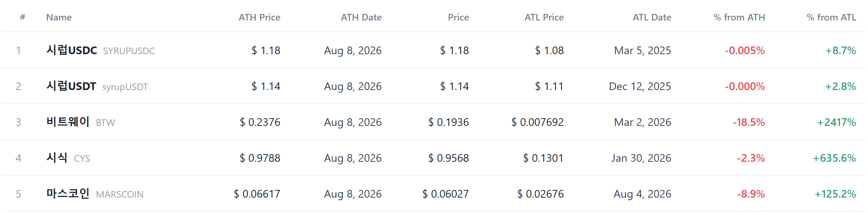
Task: Sort table by ATH Price column
Action: (259, 17)
